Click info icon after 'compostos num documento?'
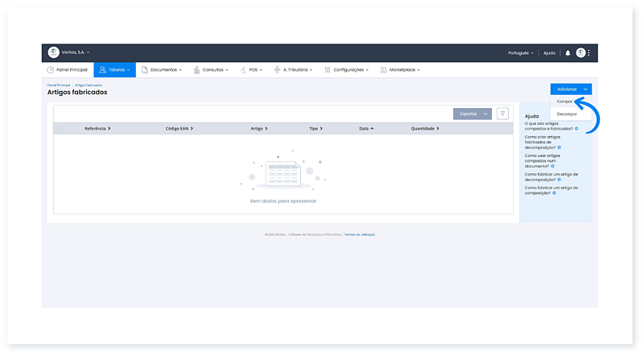 (553, 166)
